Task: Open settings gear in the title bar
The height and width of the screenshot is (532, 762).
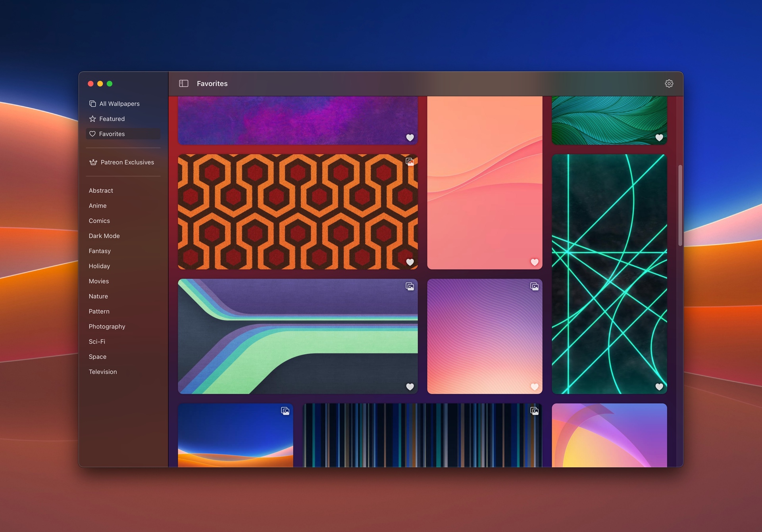Action: pos(669,83)
